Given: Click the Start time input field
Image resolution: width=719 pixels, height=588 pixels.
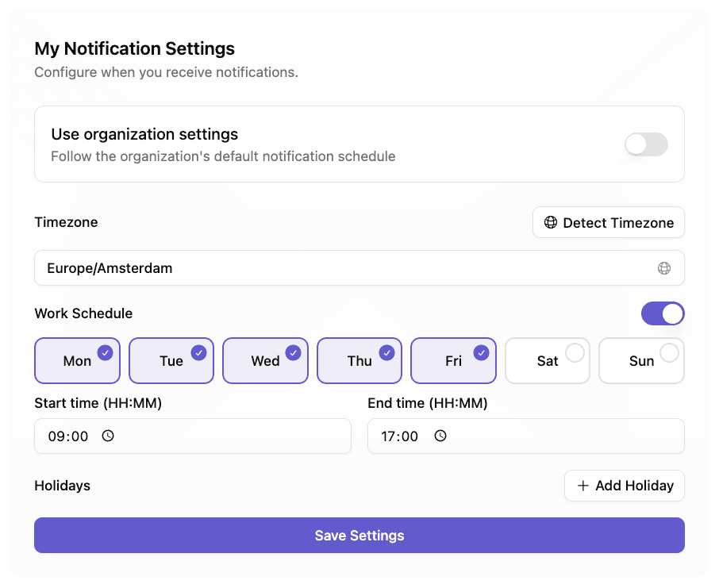Looking at the screenshot, I should tap(192, 436).
